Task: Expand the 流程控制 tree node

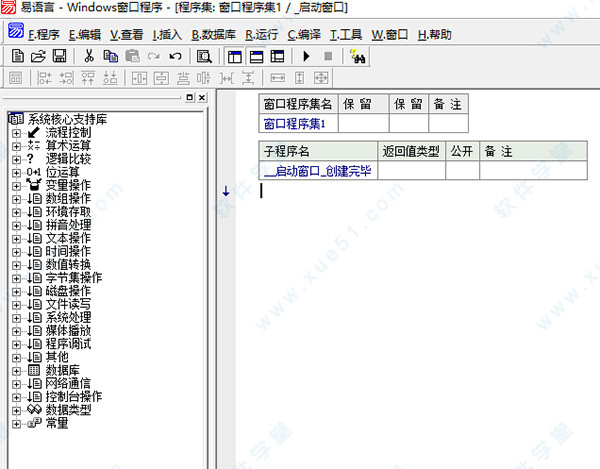Action: coord(16,134)
